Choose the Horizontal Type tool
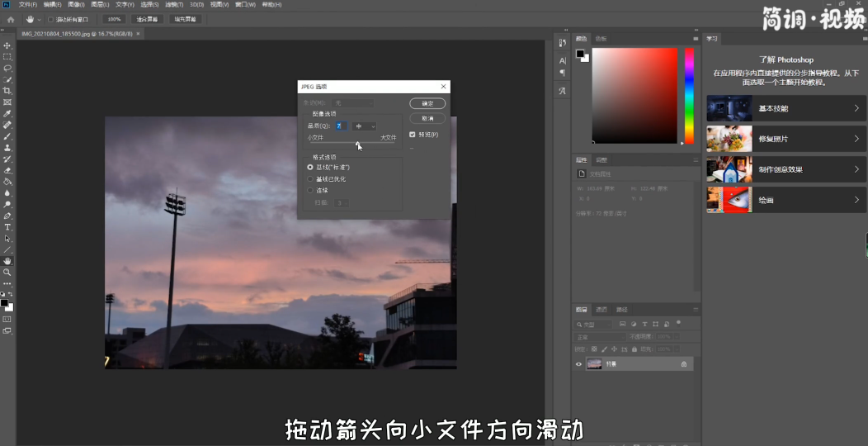The width and height of the screenshot is (868, 446). coord(7,227)
